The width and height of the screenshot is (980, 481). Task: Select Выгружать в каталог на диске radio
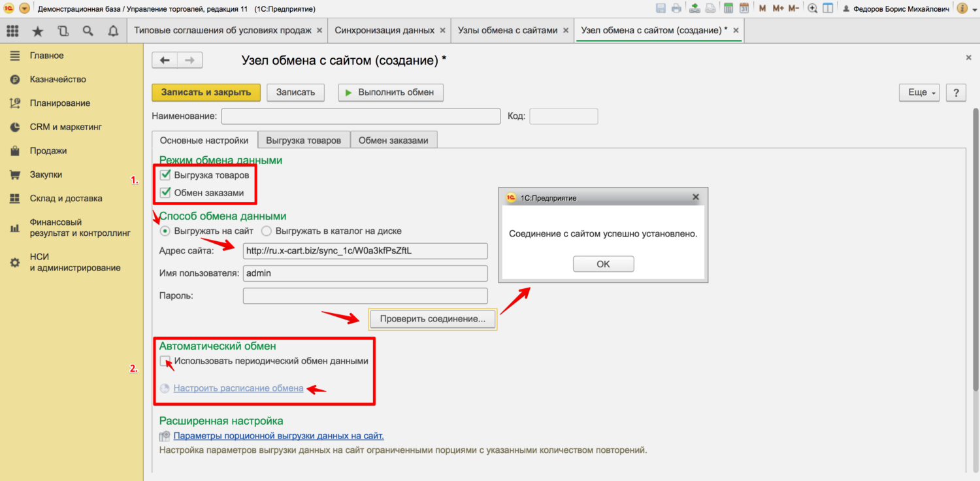(267, 231)
